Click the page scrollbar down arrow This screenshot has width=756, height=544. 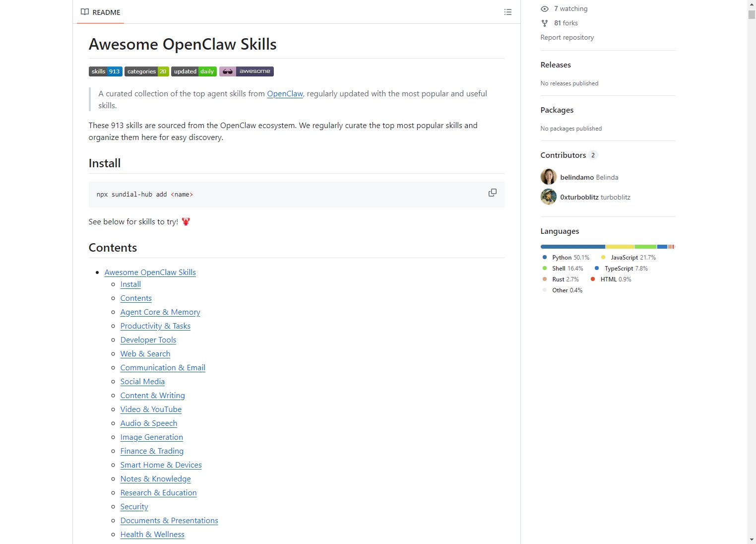coord(752,540)
